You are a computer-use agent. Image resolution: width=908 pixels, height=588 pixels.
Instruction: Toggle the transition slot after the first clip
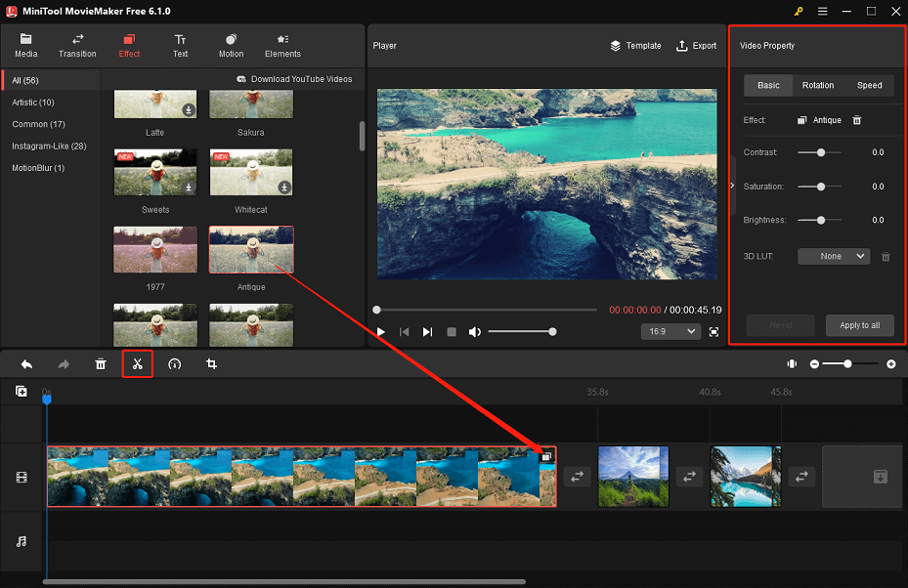[x=577, y=477]
